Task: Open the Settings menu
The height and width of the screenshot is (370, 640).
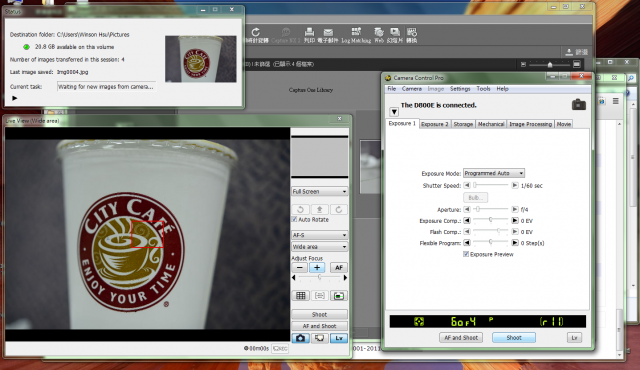Action: (460, 89)
